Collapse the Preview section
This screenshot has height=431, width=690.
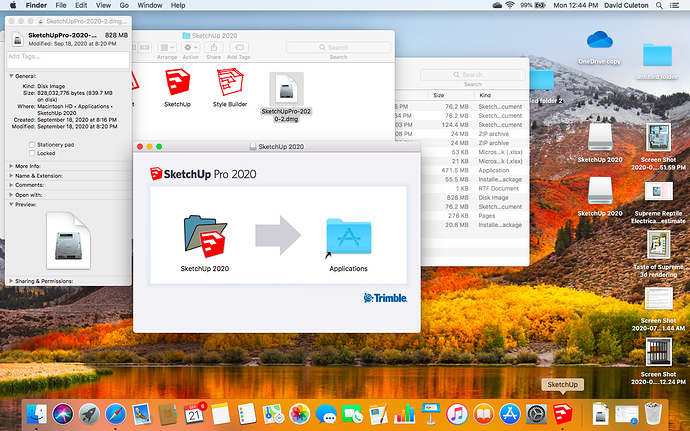(x=11, y=204)
